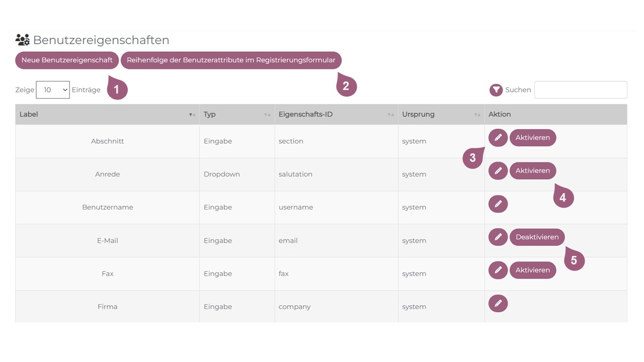Open edit pencil for Benutzername
Viewport: 644px width, 362px height.
[x=498, y=204]
